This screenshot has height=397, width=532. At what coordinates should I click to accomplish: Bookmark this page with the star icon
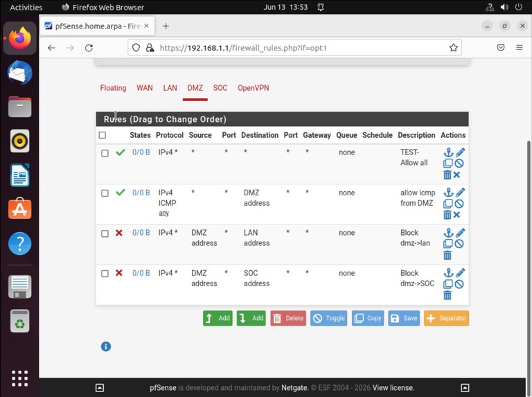click(x=453, y=48)
